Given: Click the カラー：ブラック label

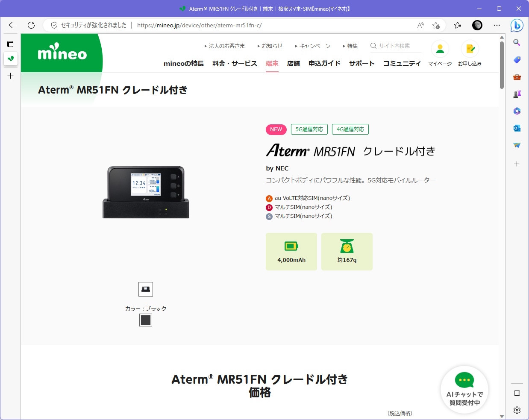Looking at the screenshot, I should (146, 308).
